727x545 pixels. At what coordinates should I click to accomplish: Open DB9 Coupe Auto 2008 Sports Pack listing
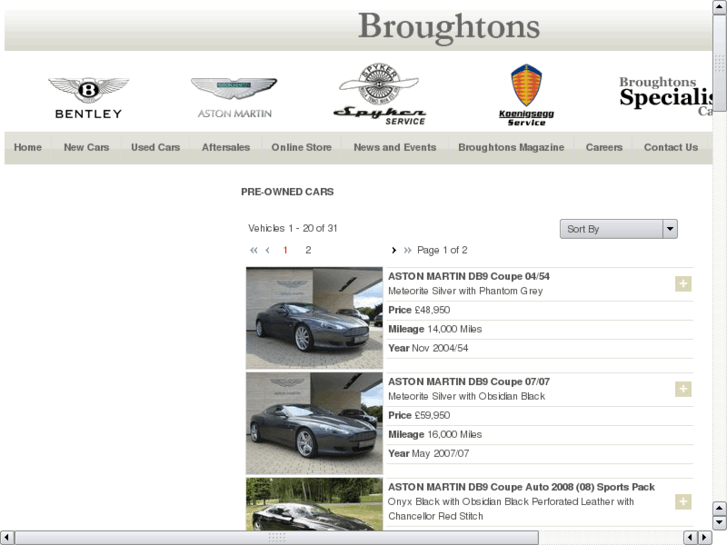click(521, 487)
